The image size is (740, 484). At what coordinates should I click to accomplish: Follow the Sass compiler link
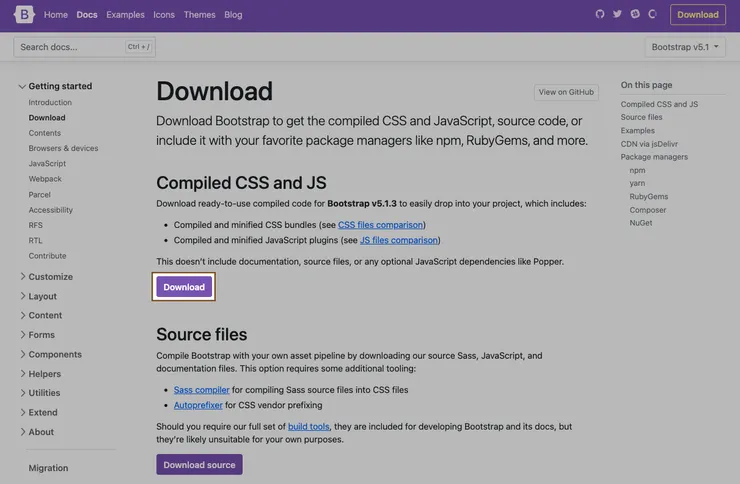(202, 390)
